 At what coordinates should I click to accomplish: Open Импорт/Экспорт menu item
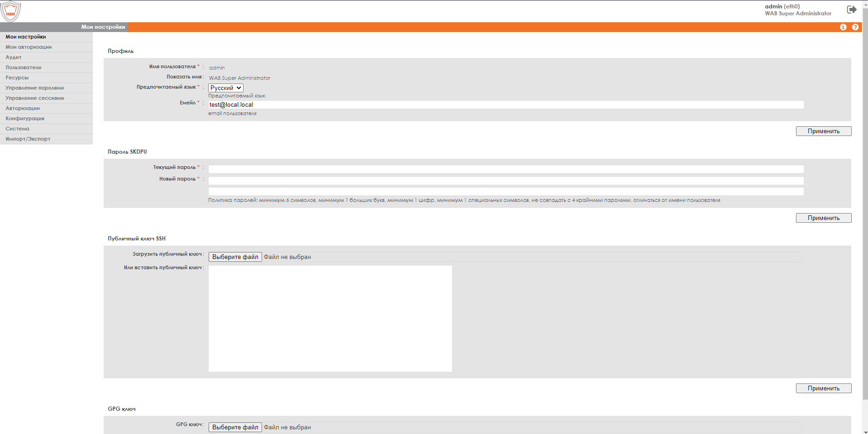pos(46,139)
